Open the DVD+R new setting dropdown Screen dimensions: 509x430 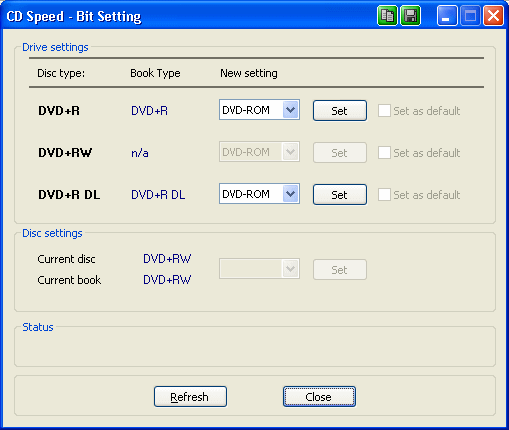tap(259, 110)
